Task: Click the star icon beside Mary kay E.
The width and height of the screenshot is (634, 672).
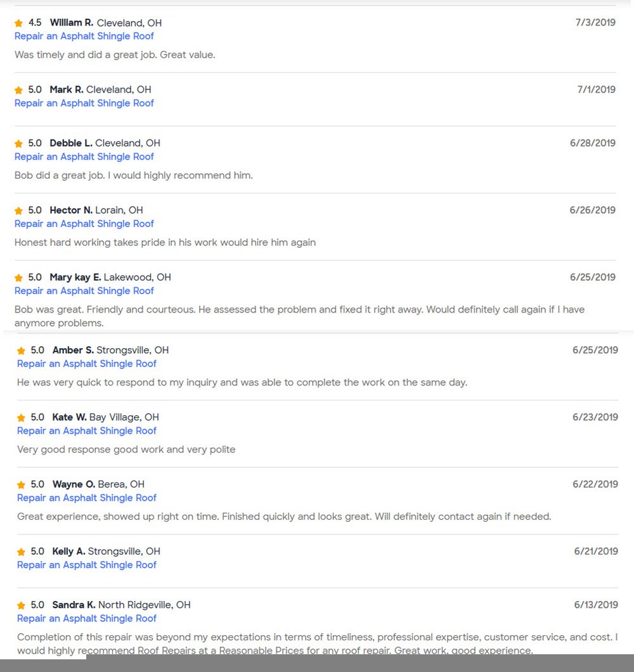Action: (x=19, y=278)
